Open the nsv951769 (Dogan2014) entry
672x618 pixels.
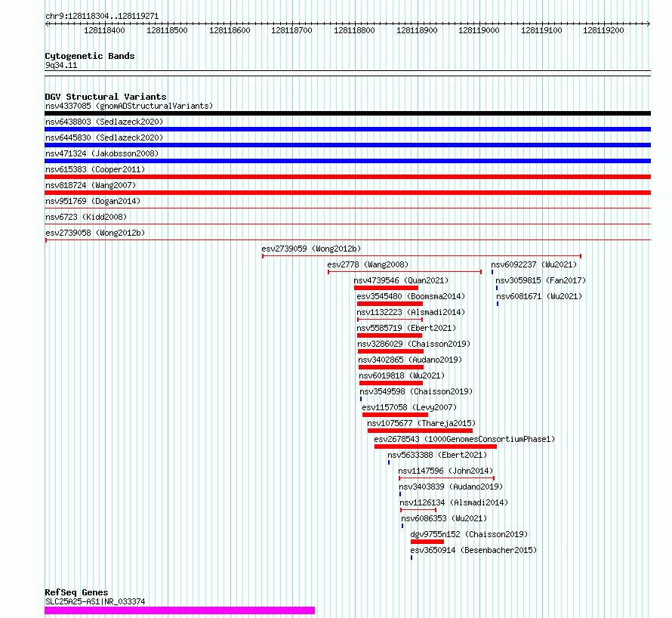tap(93, 201)
